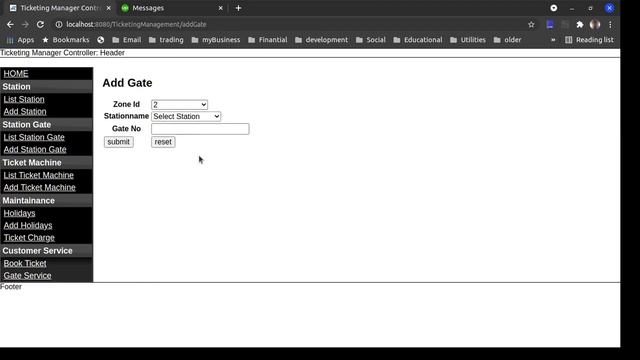Open a new tab with plus icon
640x360 pixels.
click(238, 8)
